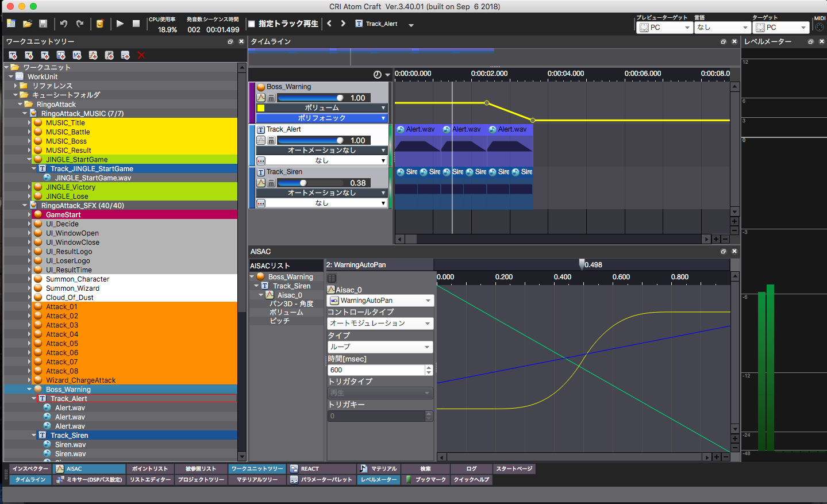
Task: Open the WarningAutoPan control dropdown
Action: point(380,301)
